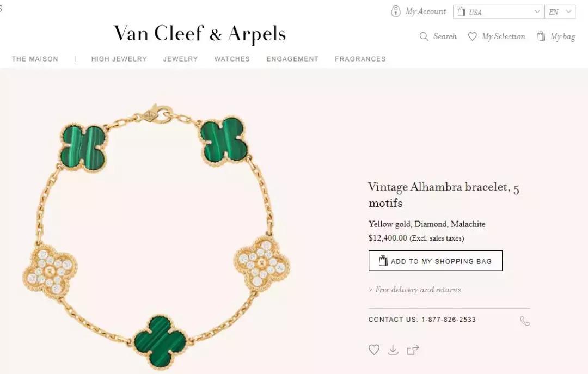588x374 pixels.
Task: Open the USA country dropdown
Action: pyautogui.click(x=498, y=11)
